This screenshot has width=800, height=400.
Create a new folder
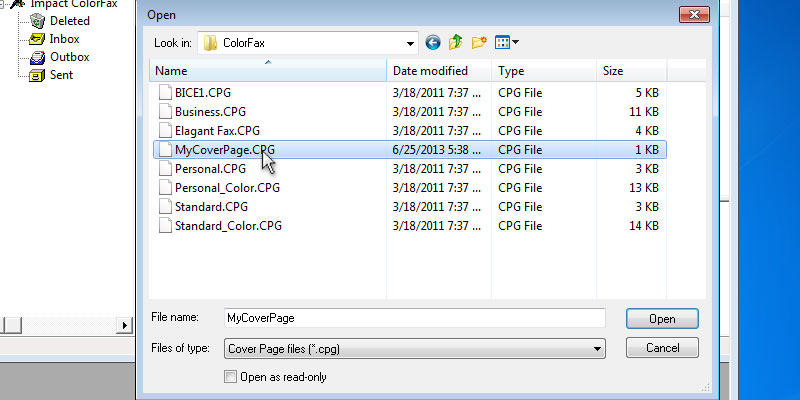coord(479,42)
